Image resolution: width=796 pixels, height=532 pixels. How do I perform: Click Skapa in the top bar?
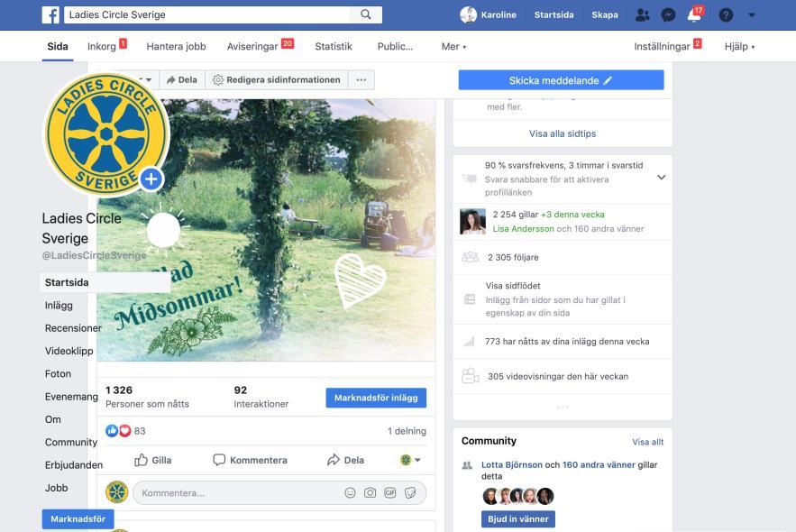[x=605, y=15]
